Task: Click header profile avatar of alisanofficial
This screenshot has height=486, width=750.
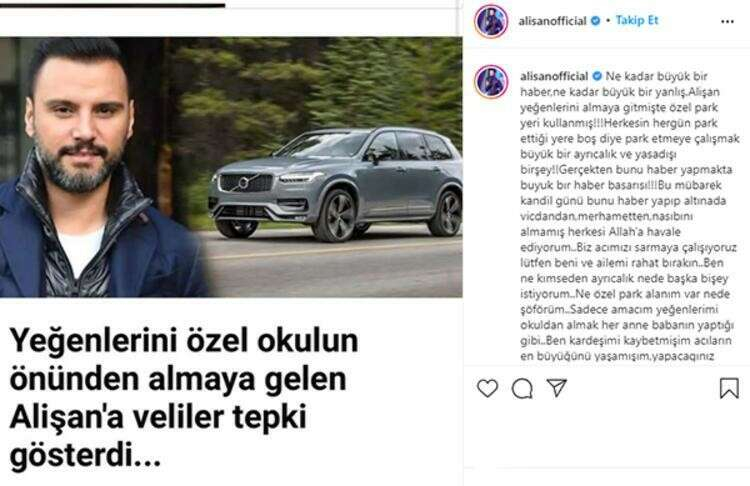Action: (x=491, y=21)
